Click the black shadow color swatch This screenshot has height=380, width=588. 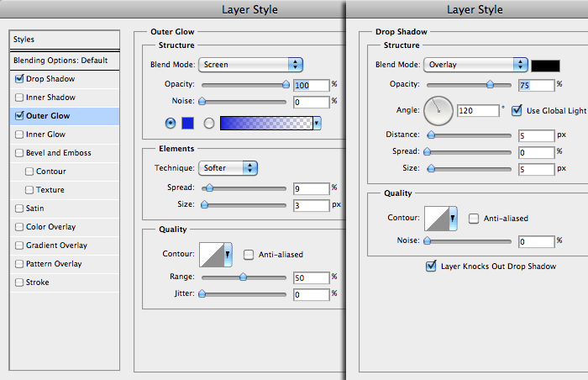point(545,65)
